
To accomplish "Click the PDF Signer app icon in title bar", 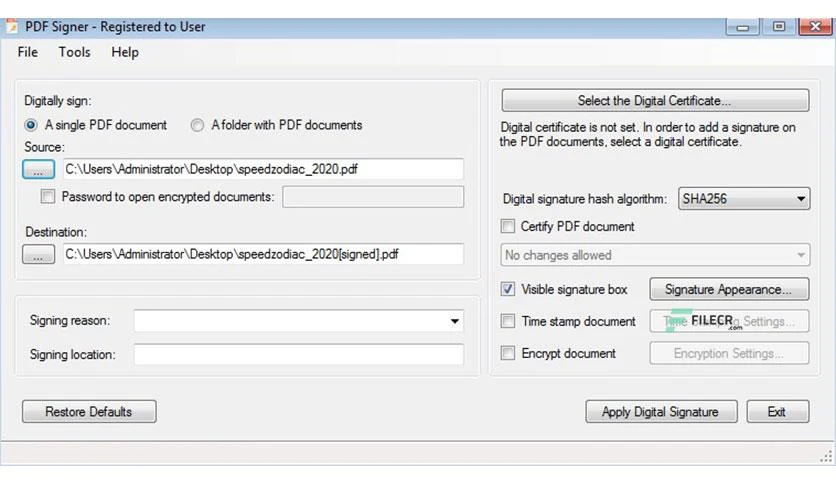I will point(11,27).
